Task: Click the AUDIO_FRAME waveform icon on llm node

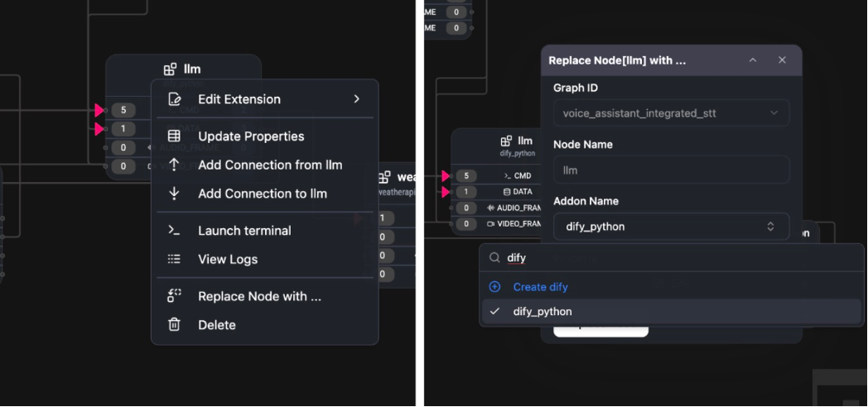Action: click(x=490, y=208)
